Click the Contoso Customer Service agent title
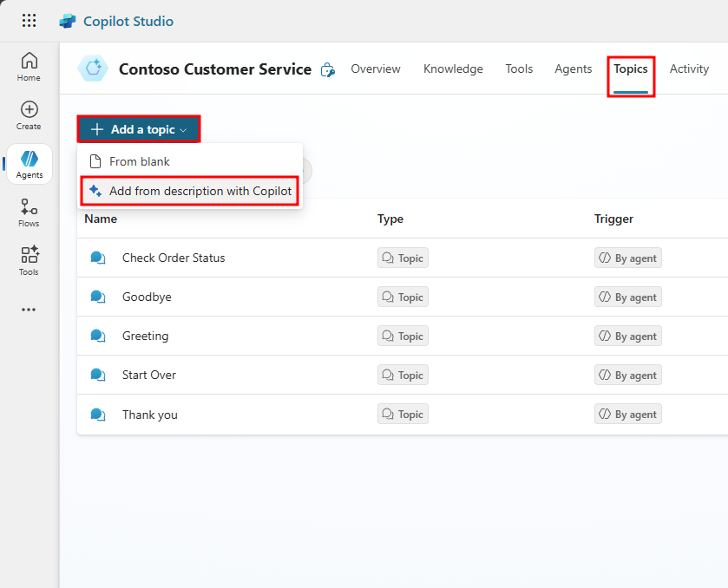Image resolution: width=728 pixels, height=588 pixels. tap(215, 69)
